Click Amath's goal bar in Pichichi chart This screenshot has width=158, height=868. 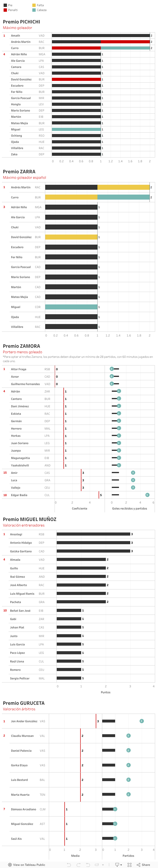point(101,35)
